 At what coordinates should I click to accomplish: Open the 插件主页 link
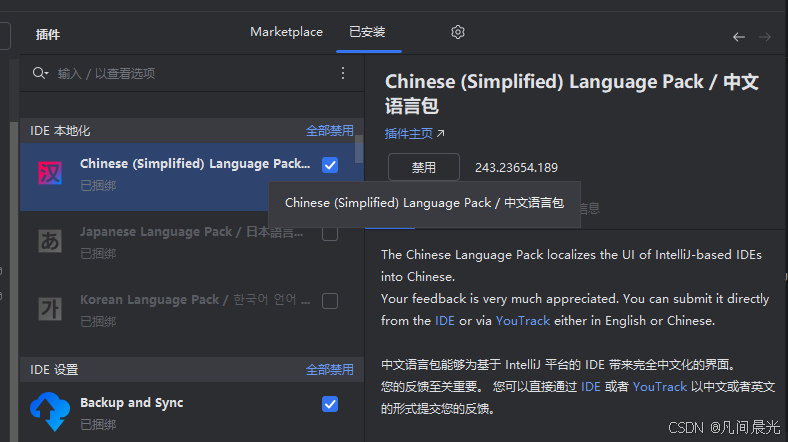[x=409, y=134]
